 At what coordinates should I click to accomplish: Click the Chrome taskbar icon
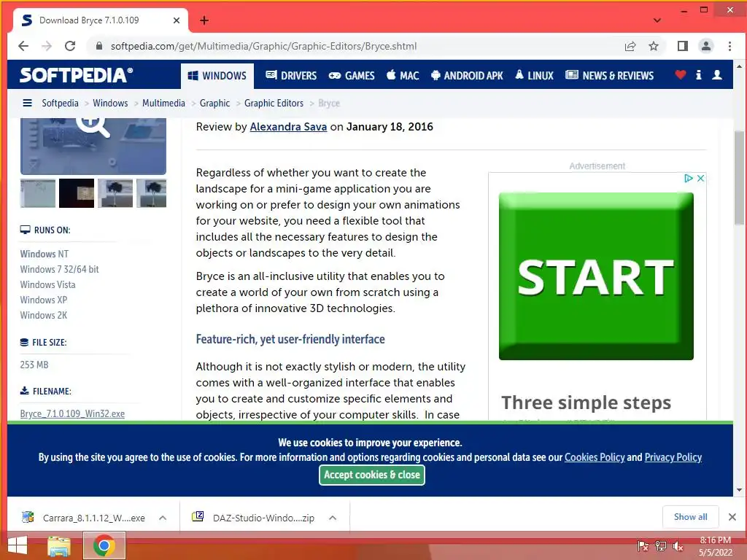(x=104, y=546)
